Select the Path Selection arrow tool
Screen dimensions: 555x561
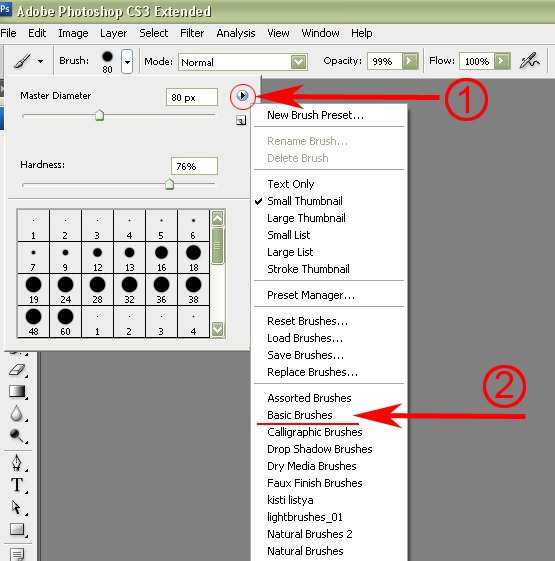16,507
